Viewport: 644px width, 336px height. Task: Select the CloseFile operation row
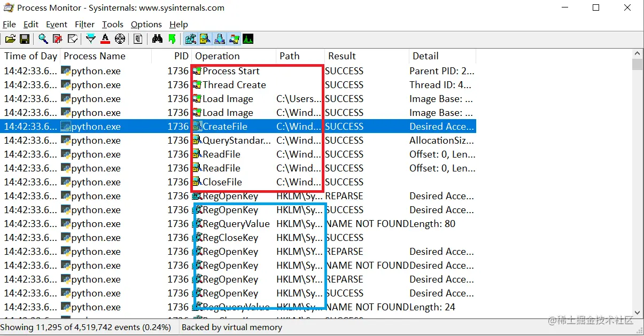(x=238, y=182)
